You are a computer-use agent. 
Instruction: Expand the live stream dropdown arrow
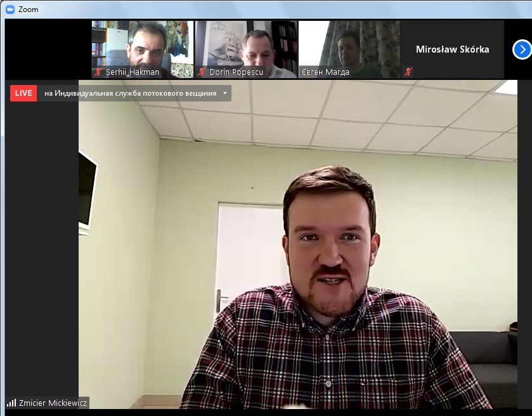pos(224,94)
